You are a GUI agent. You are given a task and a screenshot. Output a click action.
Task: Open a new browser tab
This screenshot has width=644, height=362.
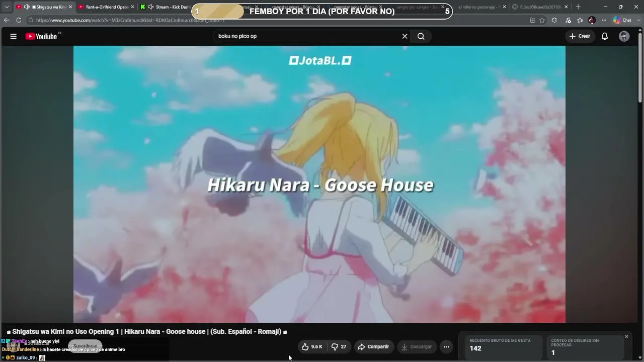578,7
